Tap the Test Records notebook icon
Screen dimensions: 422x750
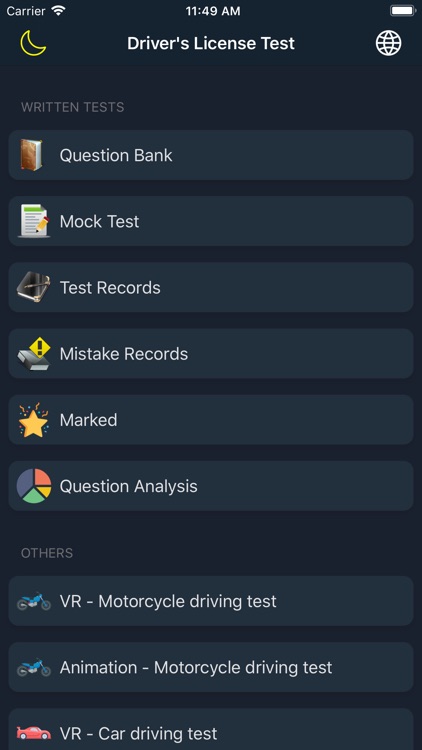(33, 287)
